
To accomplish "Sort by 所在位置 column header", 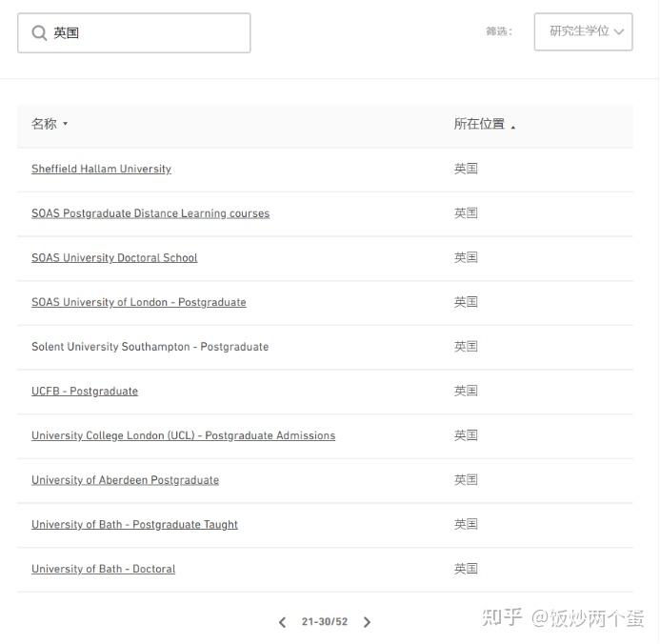I will tap(484, 124).
